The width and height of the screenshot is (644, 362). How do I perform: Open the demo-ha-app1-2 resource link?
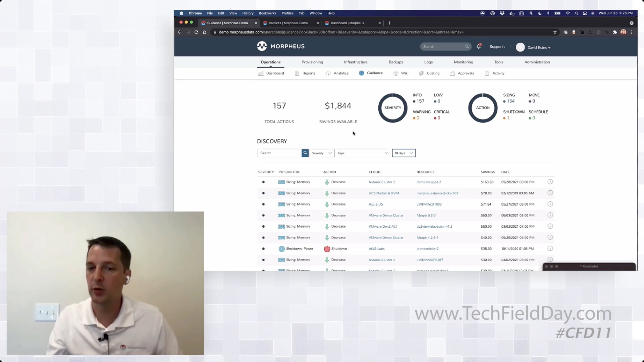click(x=429, y=182)
